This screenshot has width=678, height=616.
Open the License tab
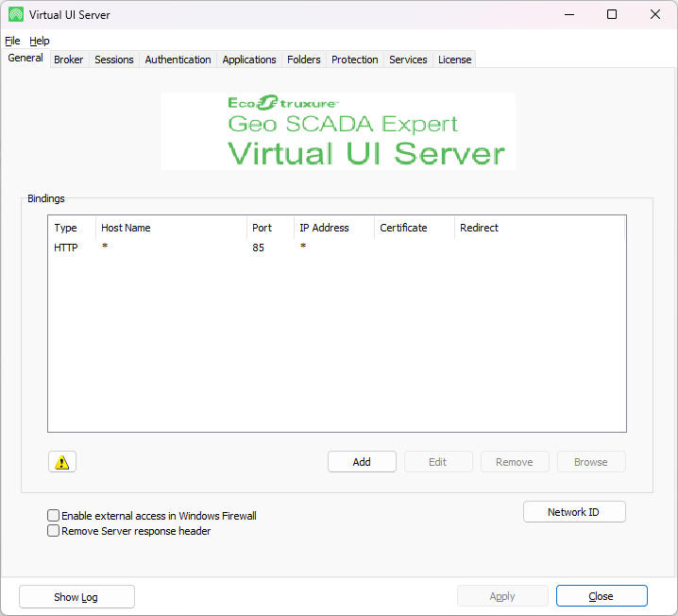tap(454, 60)
